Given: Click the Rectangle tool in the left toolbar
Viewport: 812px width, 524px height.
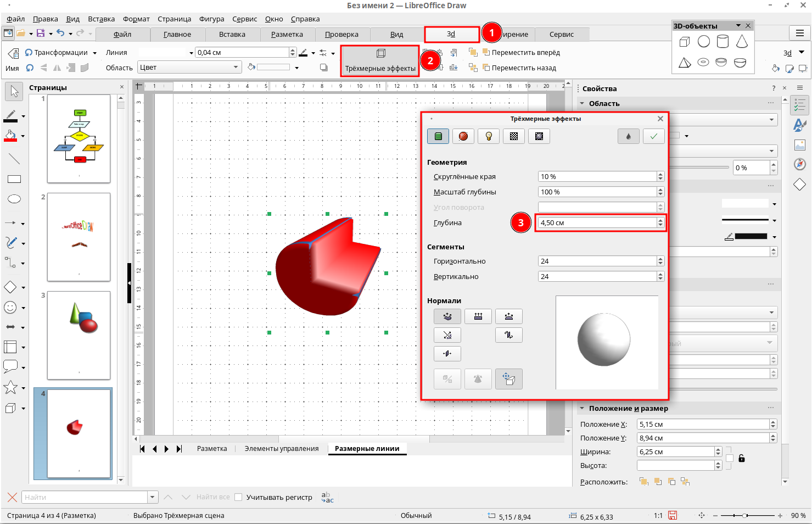Looking at the screenshot, I should tap(14, 179).
